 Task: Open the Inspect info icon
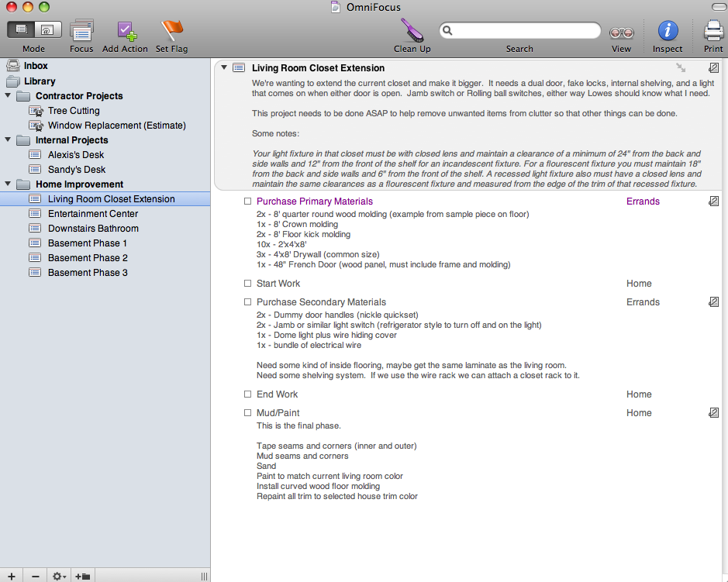tap(668, 31)
